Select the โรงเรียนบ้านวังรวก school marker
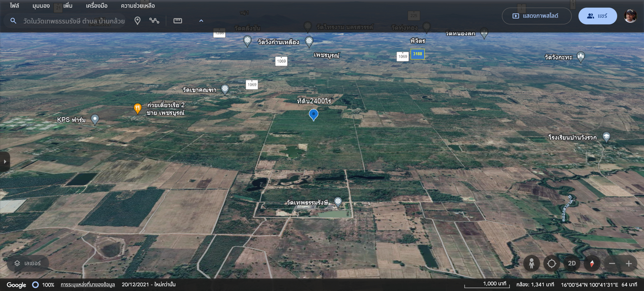This screenshot has height=291, width=644. [606, 136]
